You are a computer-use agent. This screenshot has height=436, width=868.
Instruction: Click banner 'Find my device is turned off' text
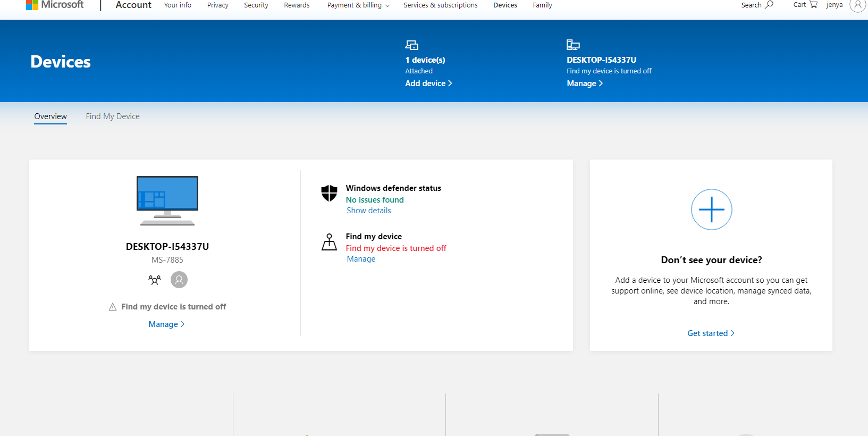click(x=609, y=71)
